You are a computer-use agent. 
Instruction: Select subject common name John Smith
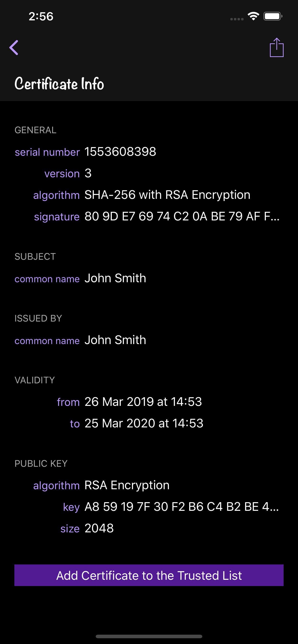click(x=115, y=278)
